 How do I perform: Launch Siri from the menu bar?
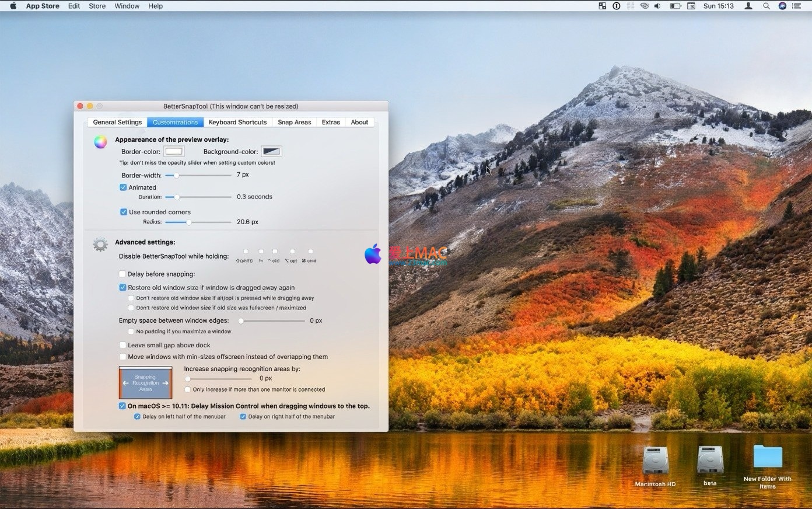(782, 6)
